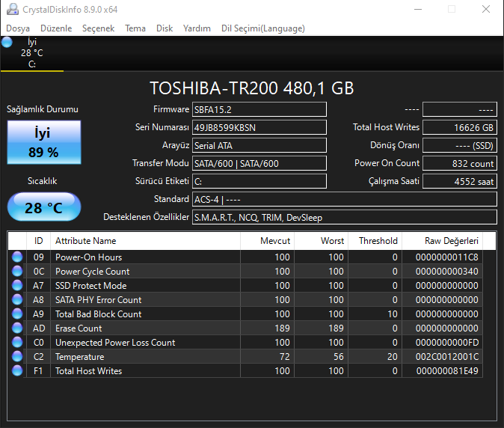
Task: Click raw value 000000000340
Action: pyautogui.click(x=446, y=272)
